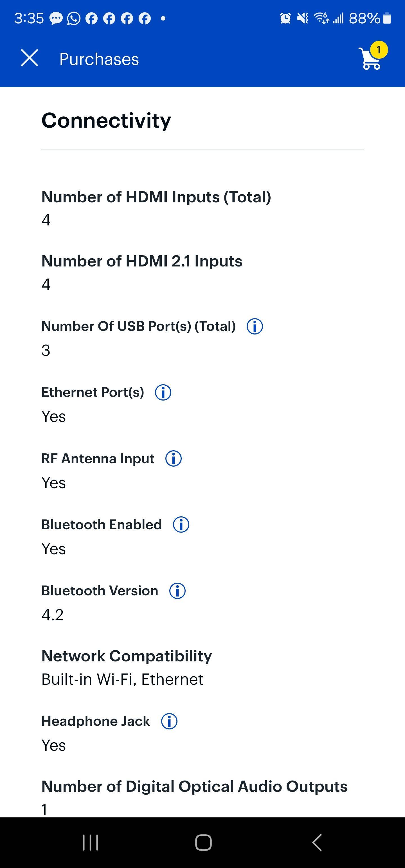Tap the Number of HDMI 2.1 Inputs label
Image resolution: width=405 pixels, height=868 pixels.
click(x=142, y=261)
